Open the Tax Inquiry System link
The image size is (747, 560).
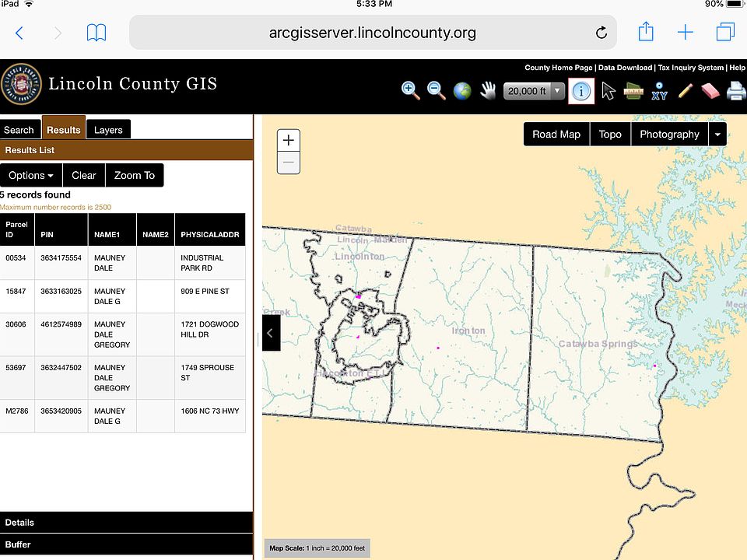click(x=691, y=68)
